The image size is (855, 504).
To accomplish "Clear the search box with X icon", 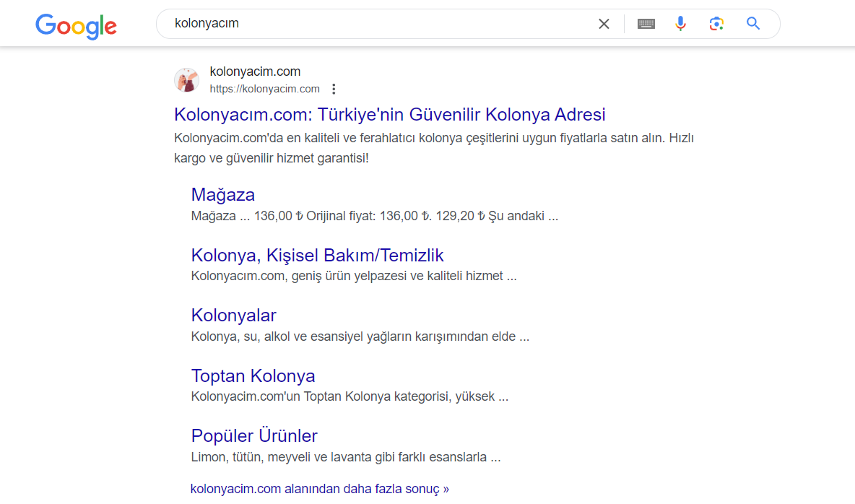I will (x=604, y=24).
